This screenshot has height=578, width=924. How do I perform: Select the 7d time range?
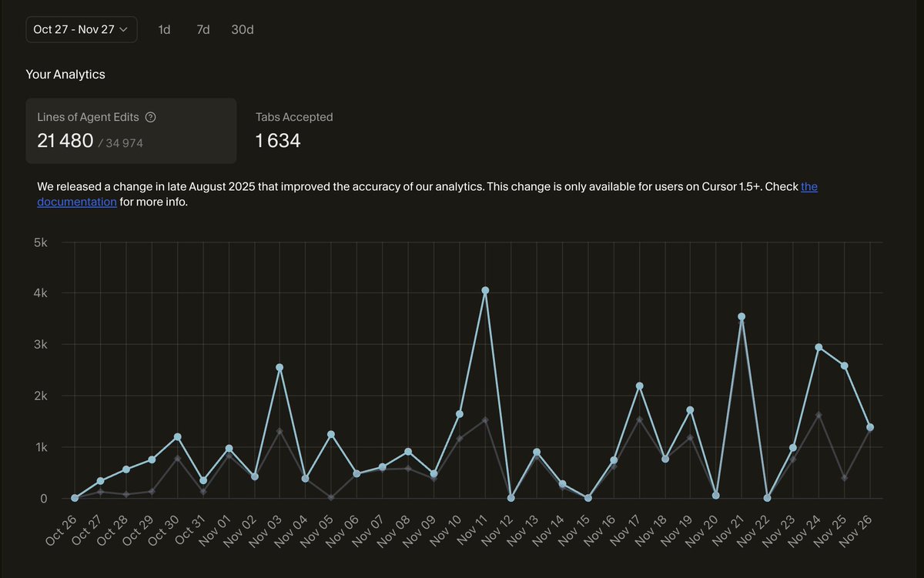203,29
